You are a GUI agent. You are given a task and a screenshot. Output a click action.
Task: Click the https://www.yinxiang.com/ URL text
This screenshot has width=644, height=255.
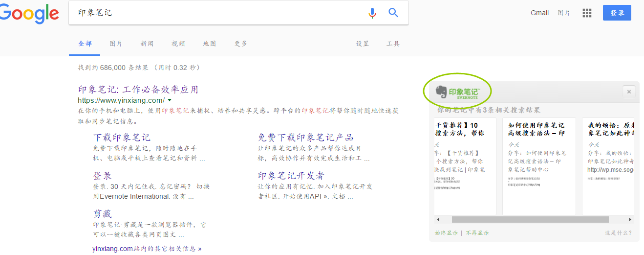(122, 100)
